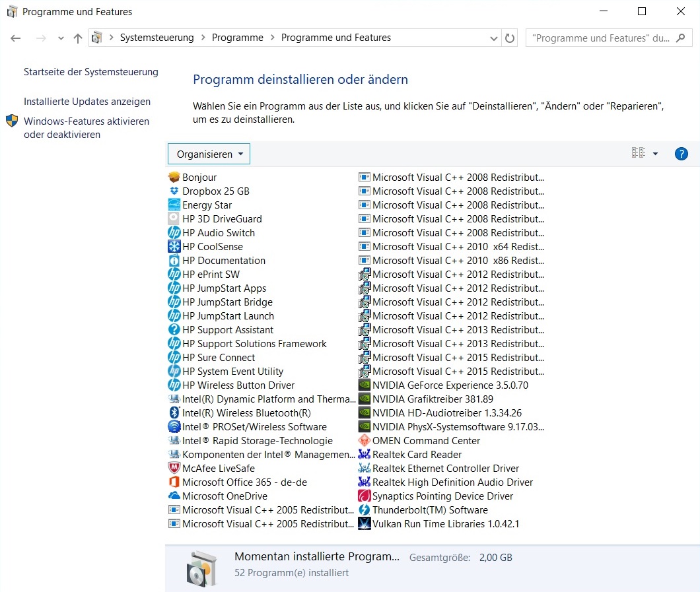This screenshot has width=700, height=592.
Task: Go up one folder level arrow
Action: click(78, 38)
